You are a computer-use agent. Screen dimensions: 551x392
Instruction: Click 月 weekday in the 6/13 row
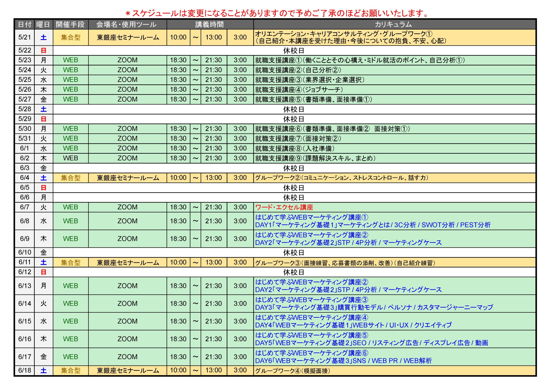(43, 286)
